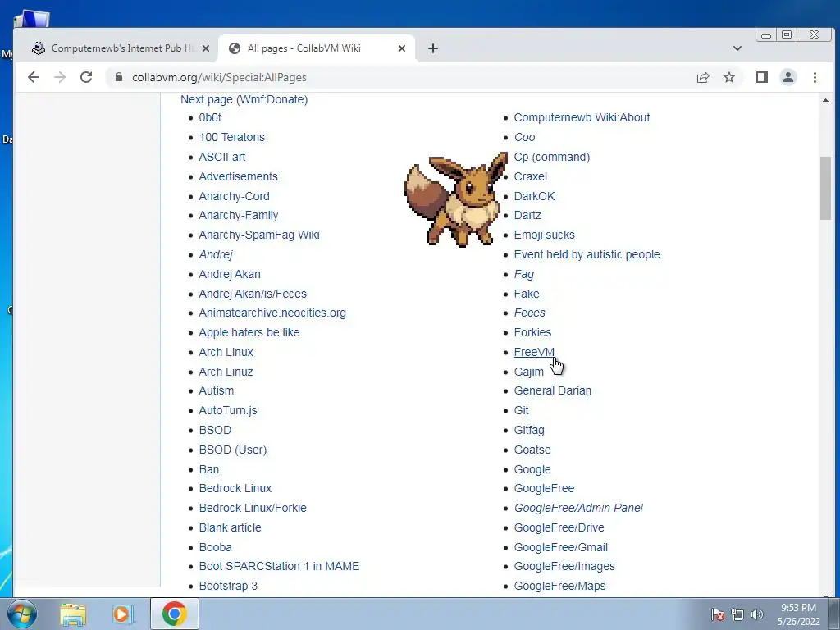
Task: Click the page scrollbar thumb
Action: pos(825,188)
